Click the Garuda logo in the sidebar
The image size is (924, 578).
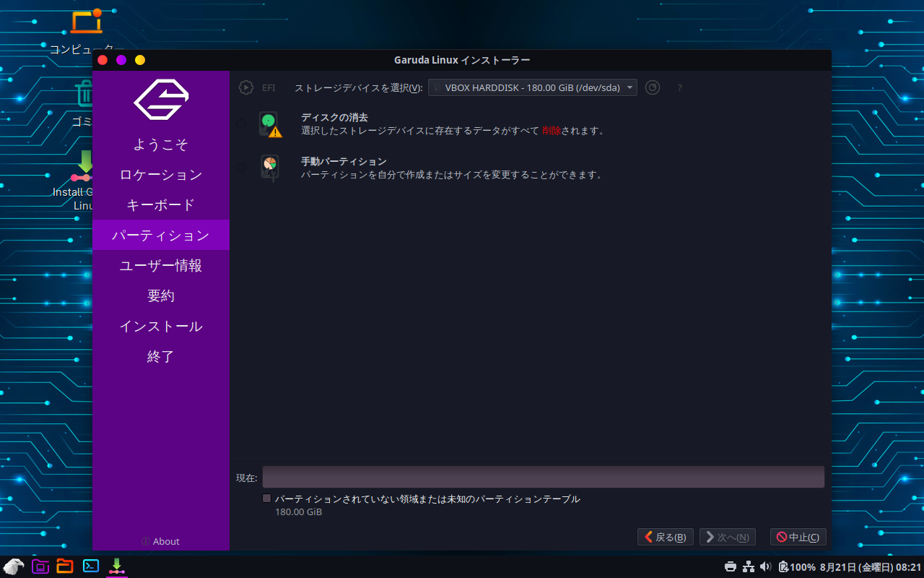click(161, 99)
